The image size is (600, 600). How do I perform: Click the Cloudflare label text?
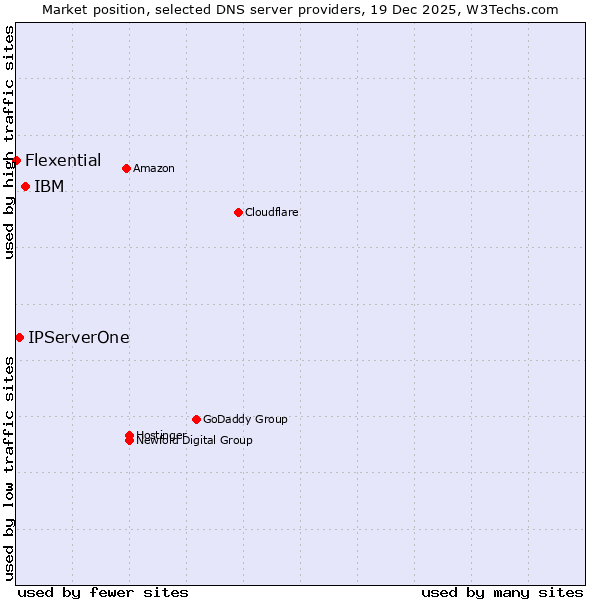(x=272, y=212)
